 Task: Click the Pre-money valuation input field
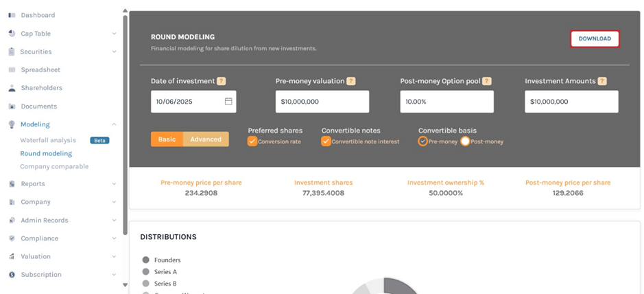click(x=322, y=102)
